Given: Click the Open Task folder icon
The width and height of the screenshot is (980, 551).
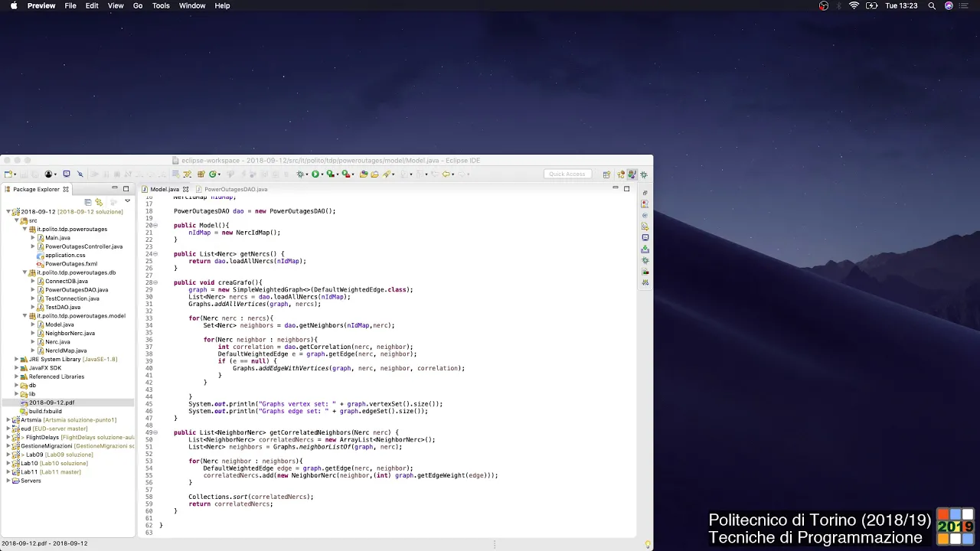Looking at the screenshot, I should pos(374,174).
